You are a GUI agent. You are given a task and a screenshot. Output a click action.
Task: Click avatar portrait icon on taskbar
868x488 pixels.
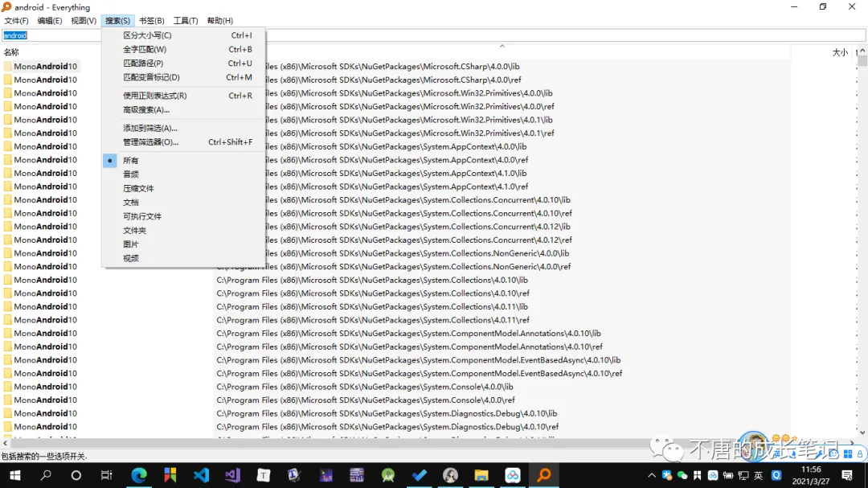coord(450,475)
